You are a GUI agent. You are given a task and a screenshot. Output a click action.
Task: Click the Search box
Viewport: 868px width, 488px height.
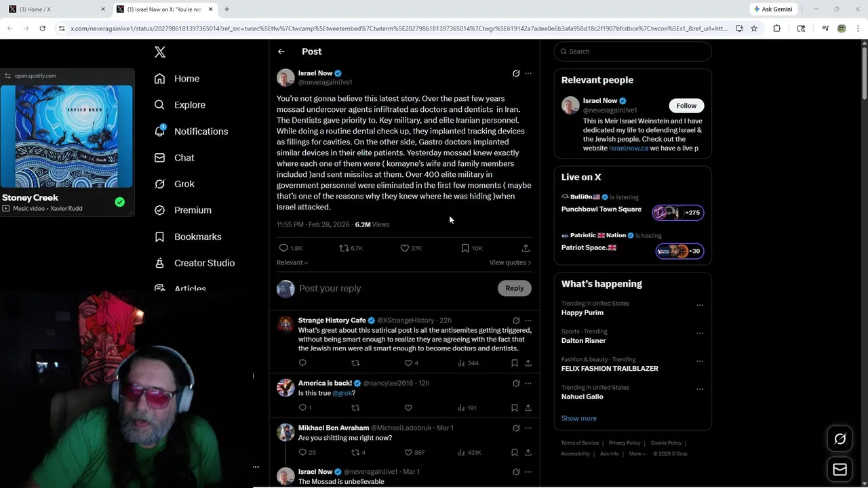(633, 52)
